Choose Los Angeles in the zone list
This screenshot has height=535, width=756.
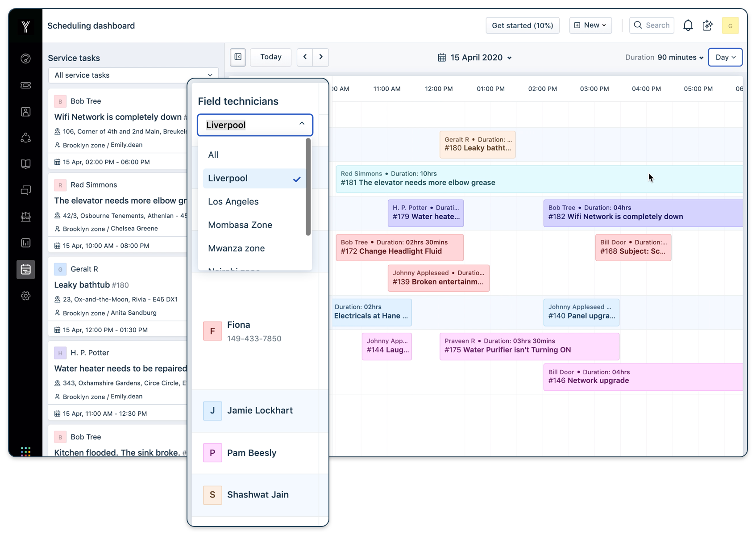click(x=233, y=201)
